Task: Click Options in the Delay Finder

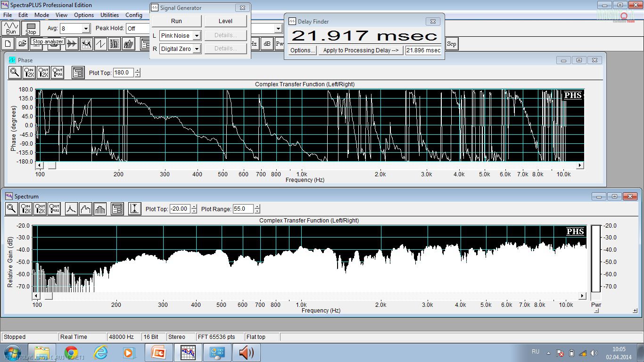Action: (x=302, y=50)
